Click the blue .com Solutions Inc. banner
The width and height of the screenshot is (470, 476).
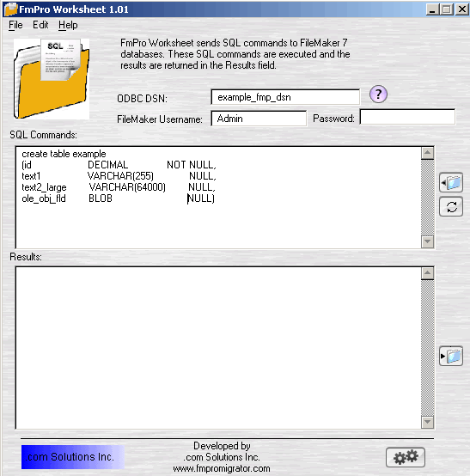pyautogui.click(x=73, y=457)
